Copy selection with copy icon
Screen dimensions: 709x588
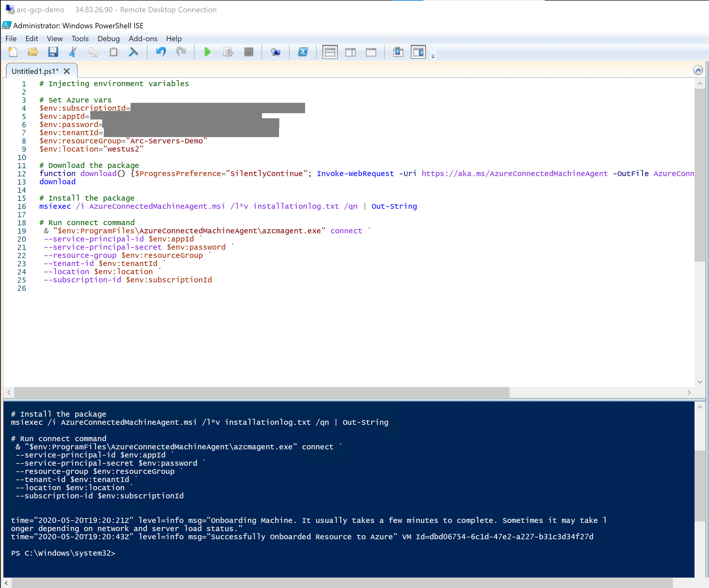pyautogui.click(x=93, y=52)
